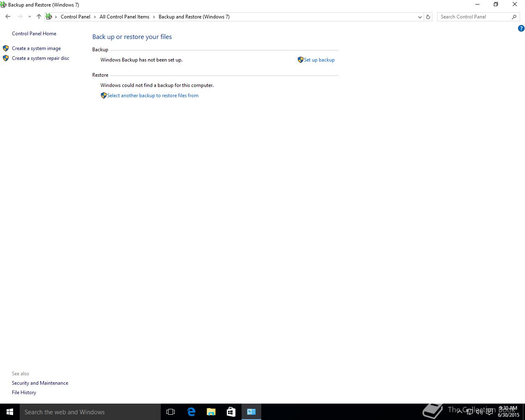
Task: Click the shield icon beside Select another backup
Action: [103, 96]
